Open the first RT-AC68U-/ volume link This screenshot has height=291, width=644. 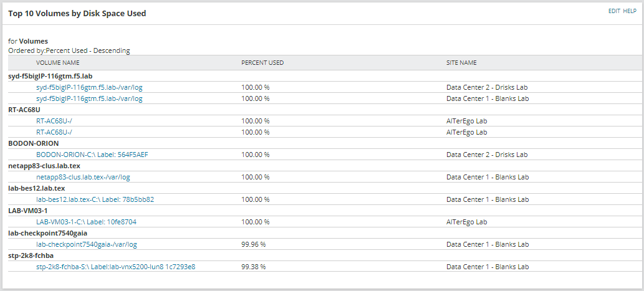pyautogui.click(x=54, y=121)
